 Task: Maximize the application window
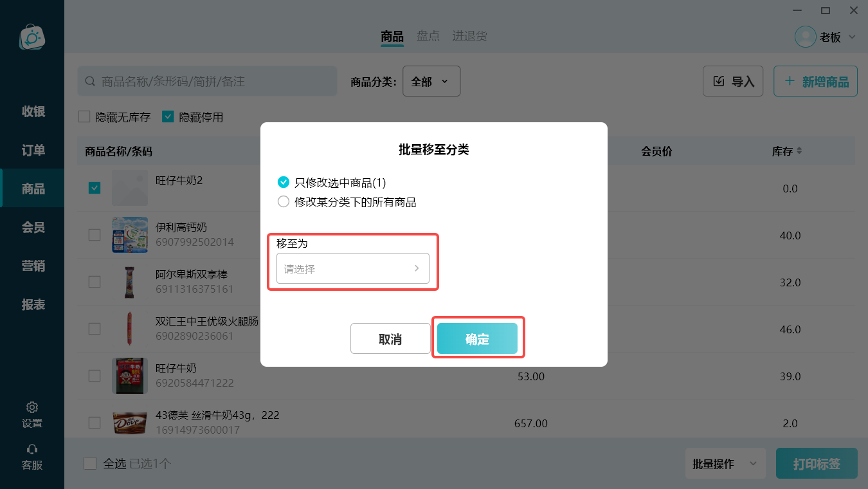pyautogui.click(x=826, y=10)
